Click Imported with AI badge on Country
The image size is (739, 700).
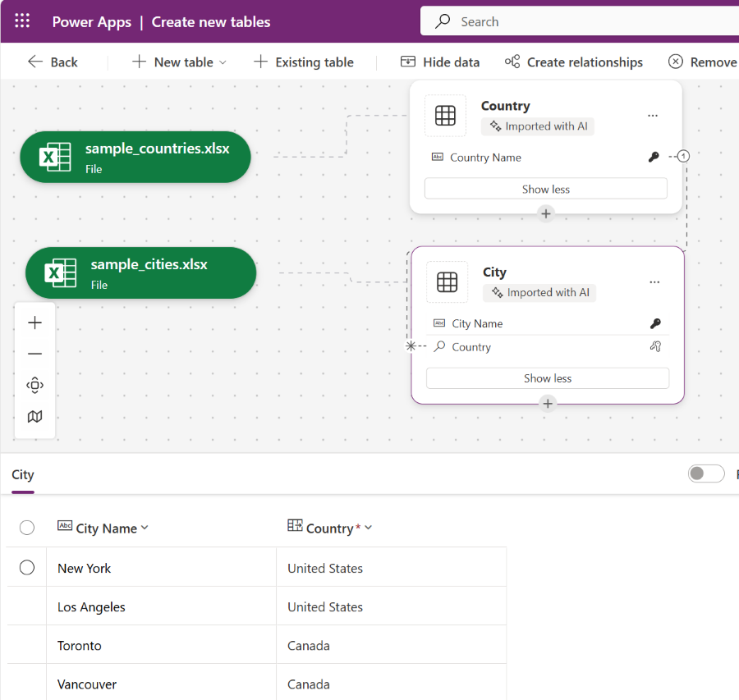coord(538,126)
